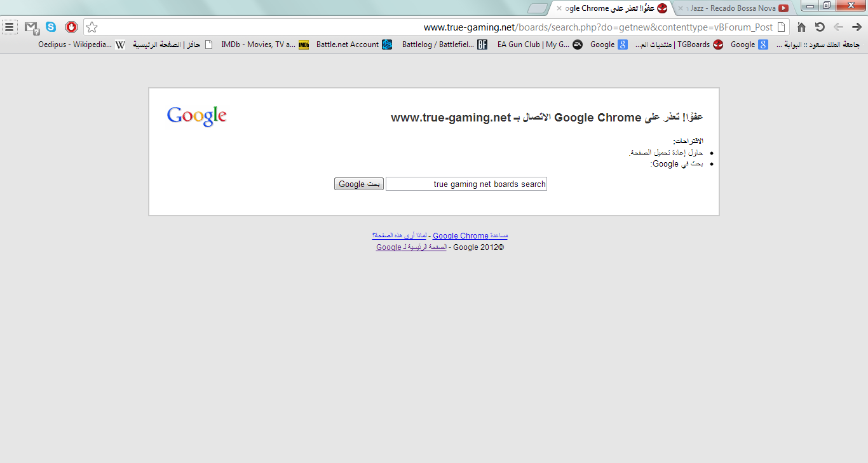Click the page info icon in address bar
Screen dimensions: 868x463
coord(782,27)
